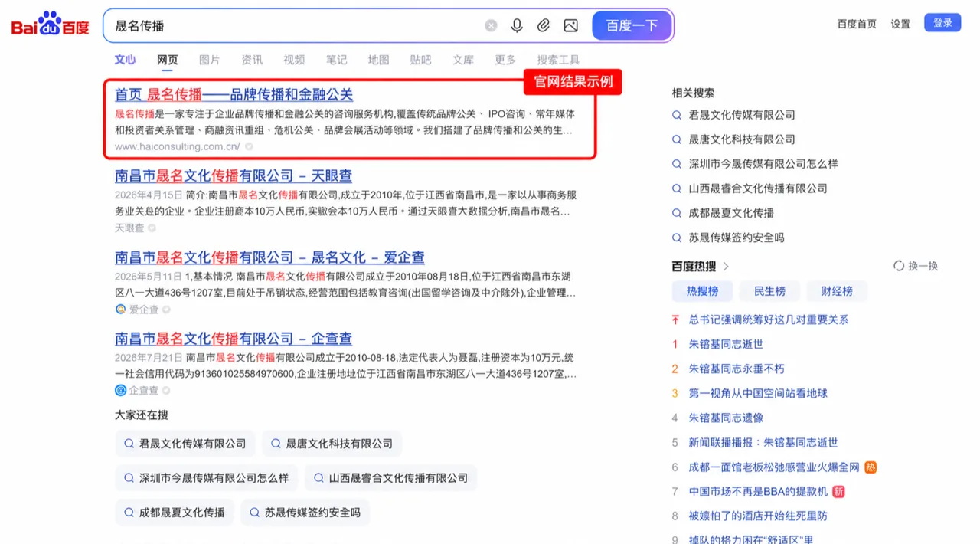Select the 网页 tab

tap(168, 60)
